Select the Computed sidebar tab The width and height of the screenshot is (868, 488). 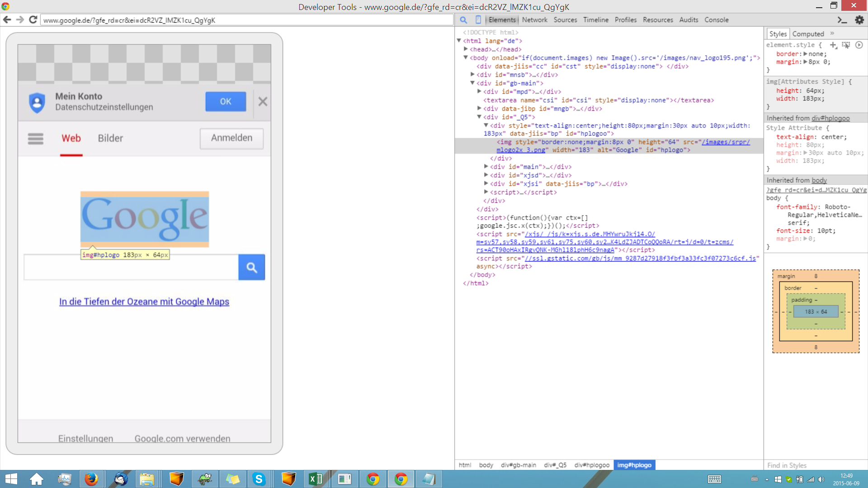point(808,34)
